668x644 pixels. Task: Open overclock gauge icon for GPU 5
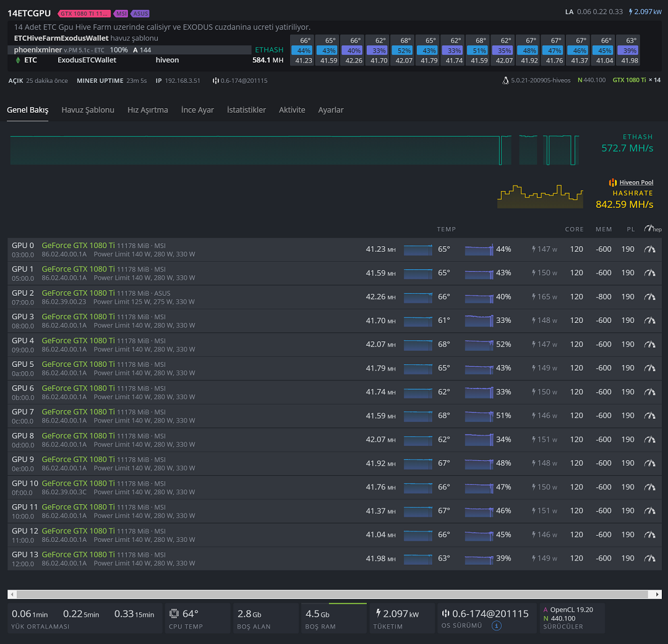pos(649,368)
